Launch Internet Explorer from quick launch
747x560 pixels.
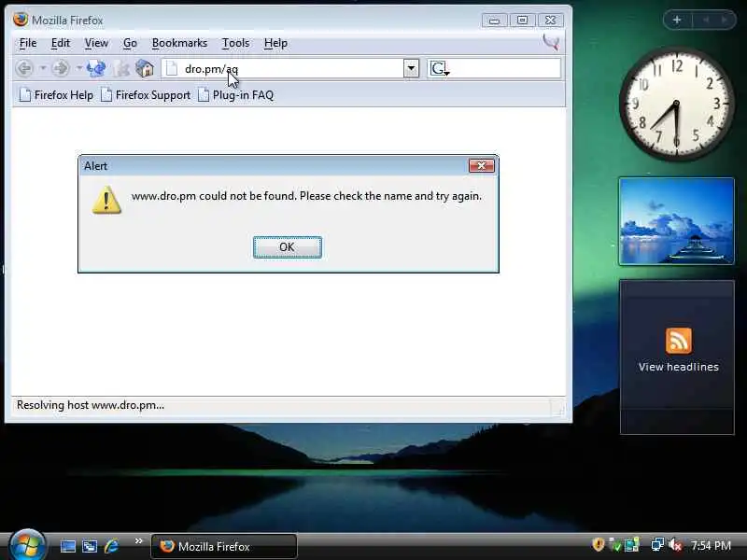pyautogui.click(x=112, y=546)
